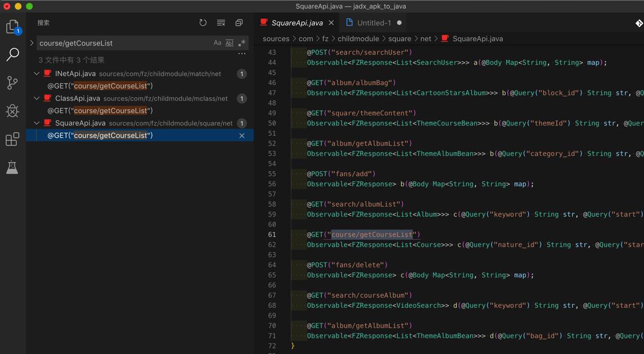Toggle search details ellipsis below search box
644x354 pixels.
click(x=242, y=54)
